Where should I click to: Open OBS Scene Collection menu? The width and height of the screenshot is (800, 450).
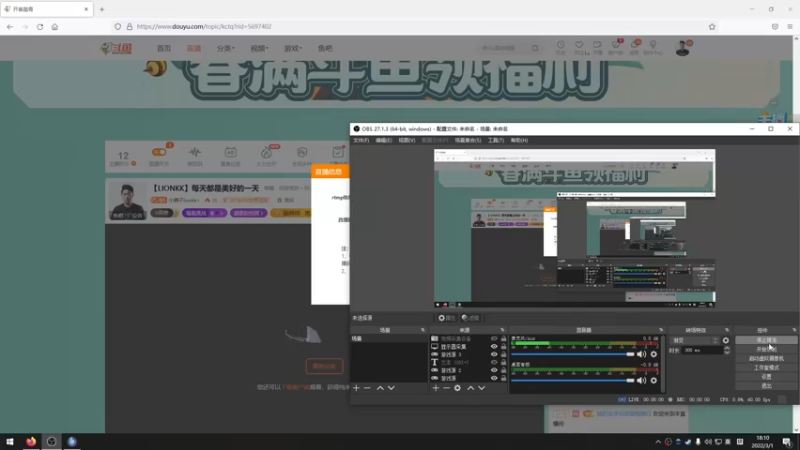468,140
